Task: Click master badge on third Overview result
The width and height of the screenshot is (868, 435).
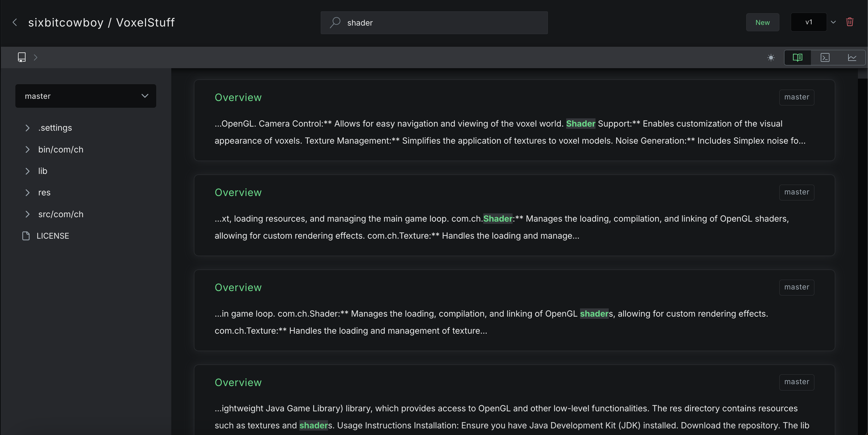Action: coord(797,287)
